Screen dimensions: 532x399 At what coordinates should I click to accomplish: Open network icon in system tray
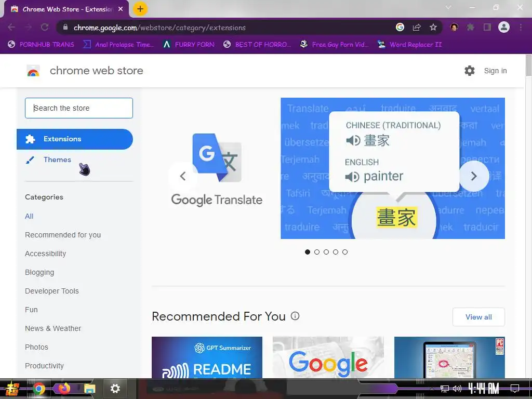point(444,389)
